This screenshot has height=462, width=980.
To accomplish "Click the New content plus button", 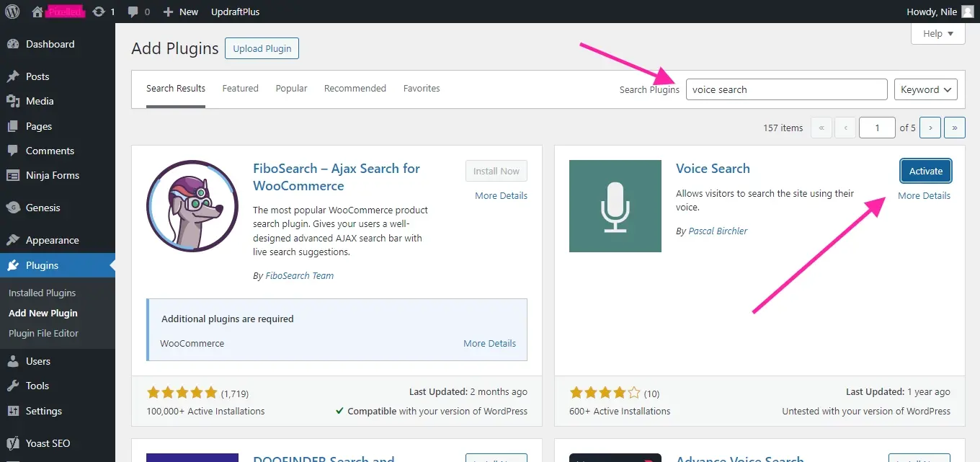I will click(180, 12).
